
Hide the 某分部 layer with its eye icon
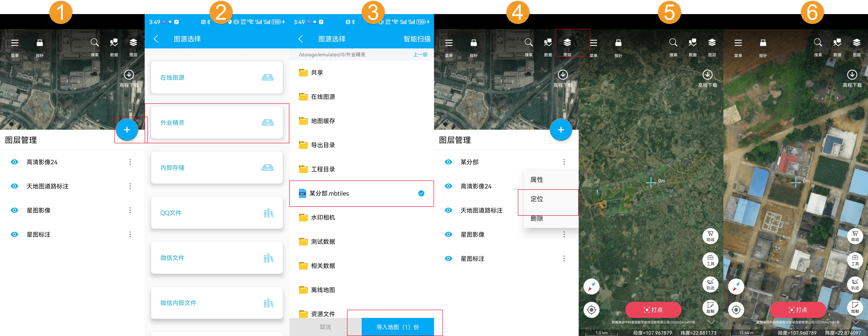448,162
